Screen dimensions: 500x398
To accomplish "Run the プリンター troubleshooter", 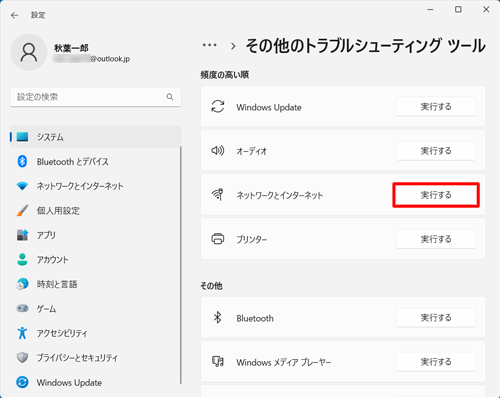I will [436, 239].
